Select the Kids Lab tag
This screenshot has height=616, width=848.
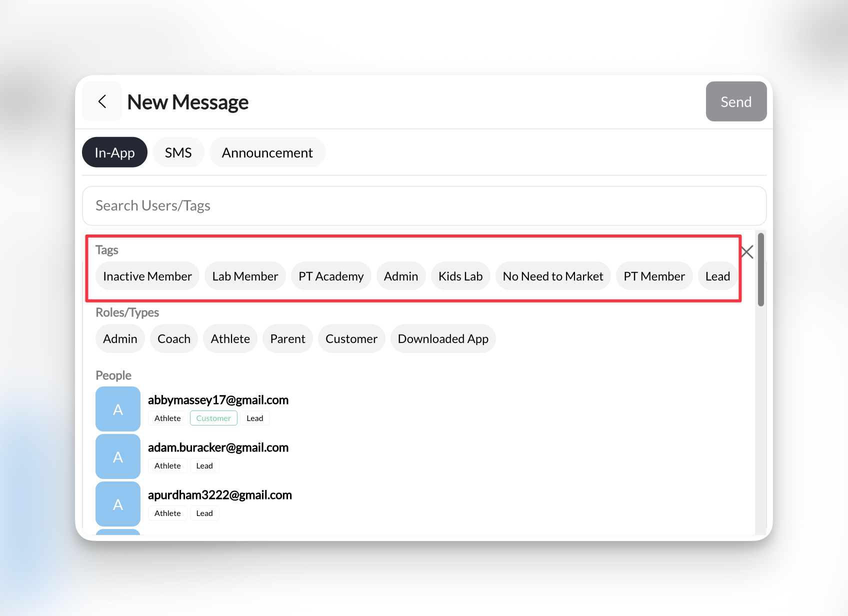[x=460, y=275]
